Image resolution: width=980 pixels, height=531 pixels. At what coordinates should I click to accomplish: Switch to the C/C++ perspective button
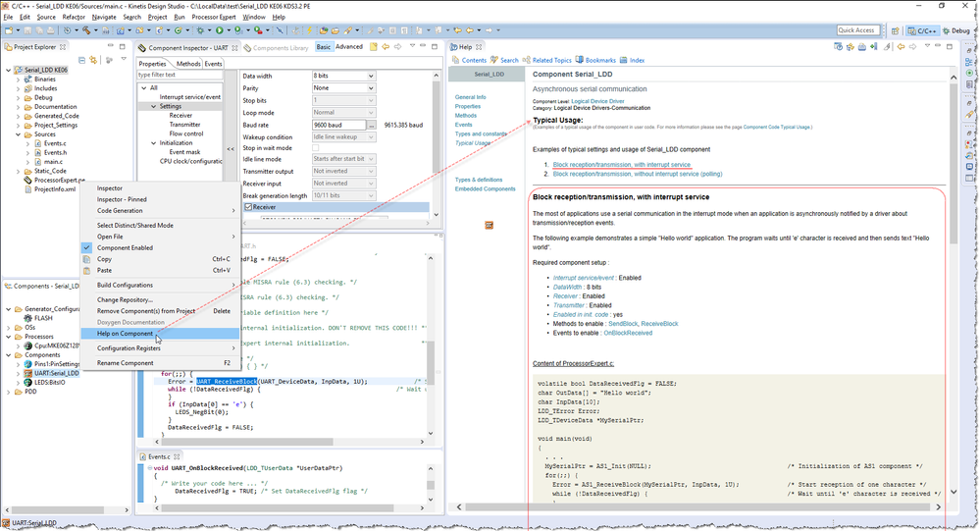922,30
